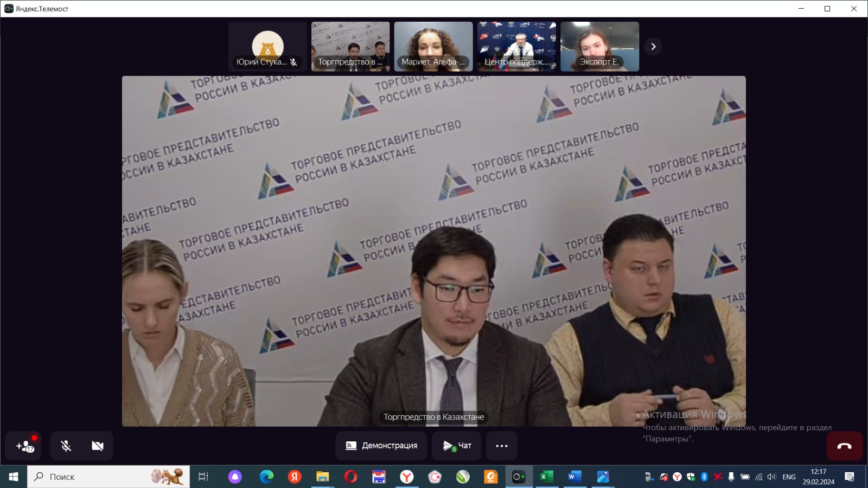
Task: Open the Windows Security shield tray icon
Action: pos(691,477)
